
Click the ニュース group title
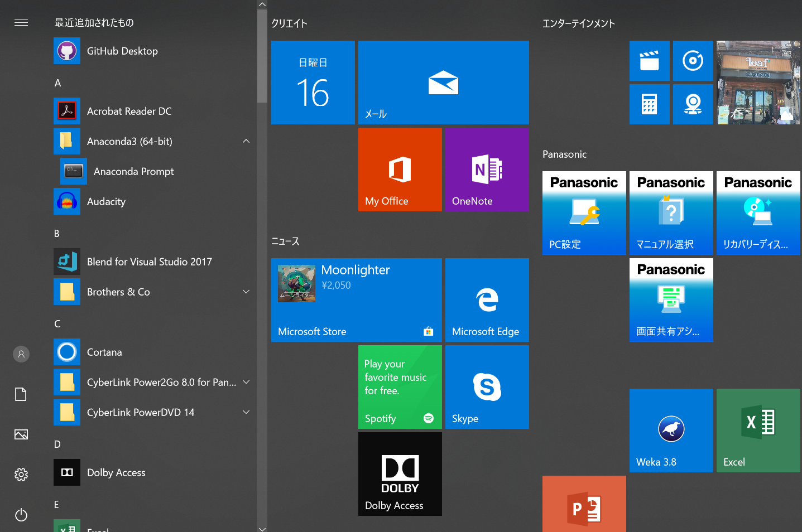[285, 241]
